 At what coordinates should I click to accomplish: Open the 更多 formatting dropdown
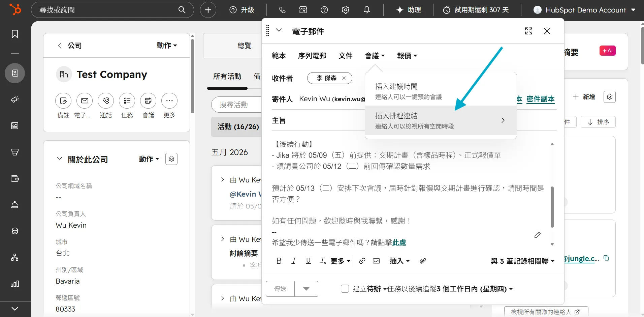pyautogui.click(x=341, y=261)
